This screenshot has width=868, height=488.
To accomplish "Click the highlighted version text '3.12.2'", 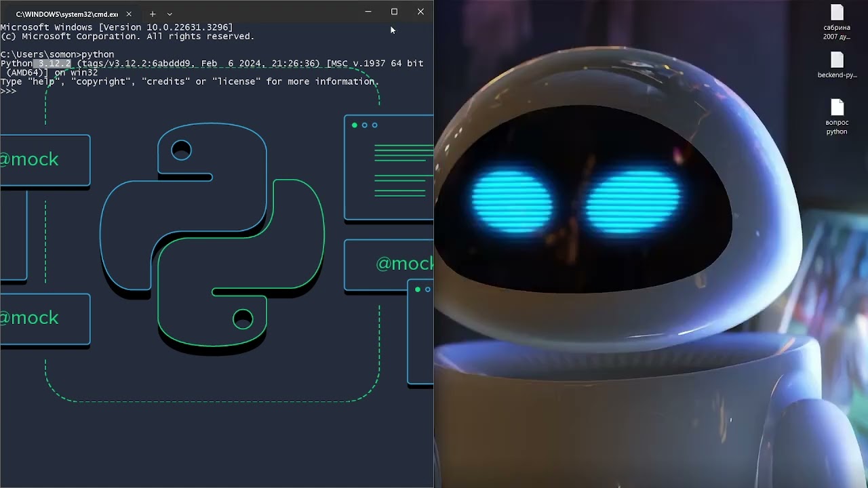I will point(54,63).
